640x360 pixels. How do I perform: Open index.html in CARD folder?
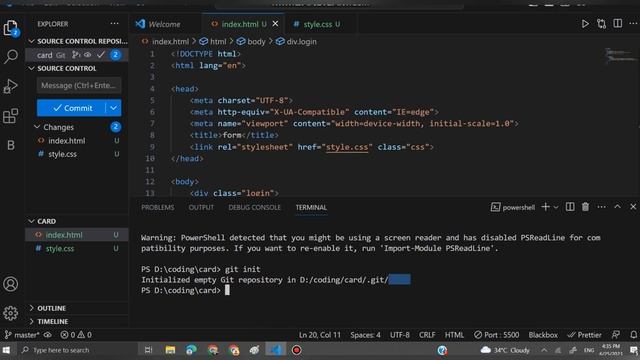[x=77, y=235]
